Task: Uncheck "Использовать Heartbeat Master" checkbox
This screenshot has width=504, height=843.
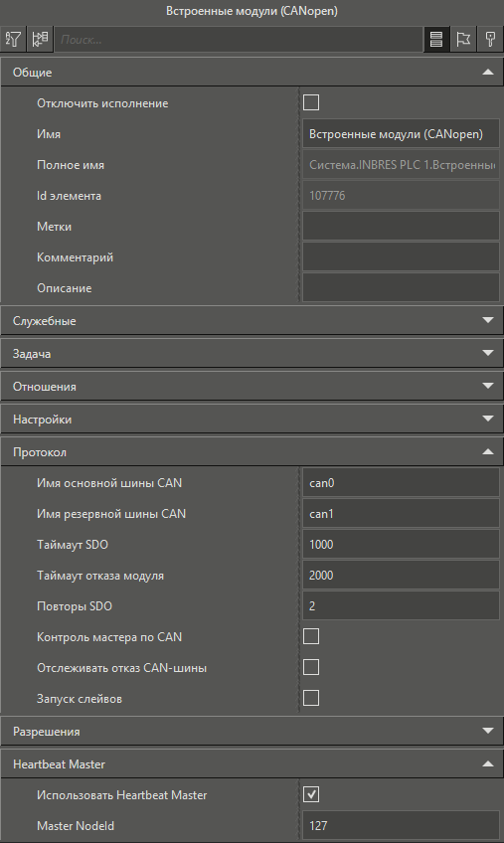Action: coord(311,794)
